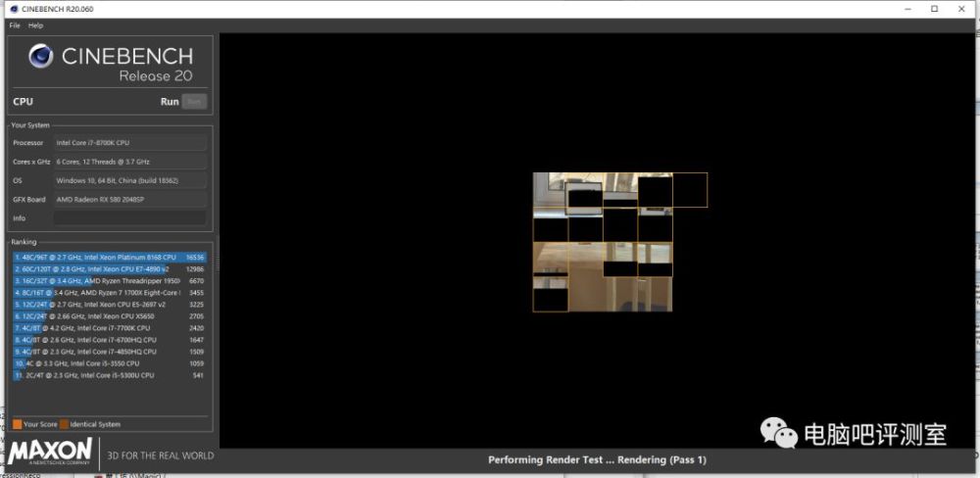
Task: Select ranking row Core i5-3550
Action: (x=110, y=363)
